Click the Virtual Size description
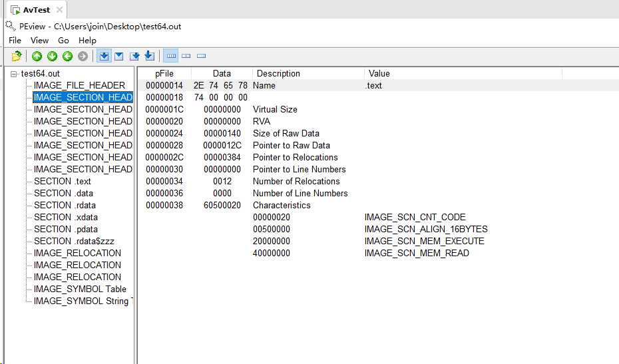The height and width of the screenshot is (364, 619). tap(275, 109)
